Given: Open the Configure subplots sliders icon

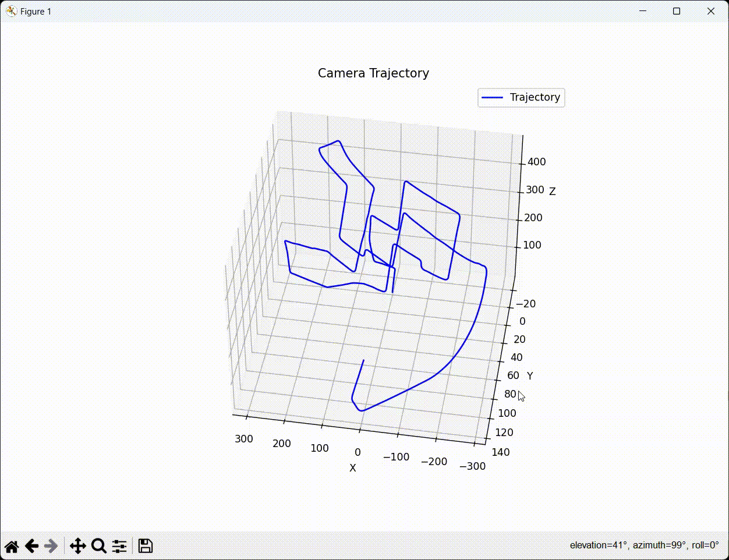Looking at the screenshot, I should click(x=119, y=546).
